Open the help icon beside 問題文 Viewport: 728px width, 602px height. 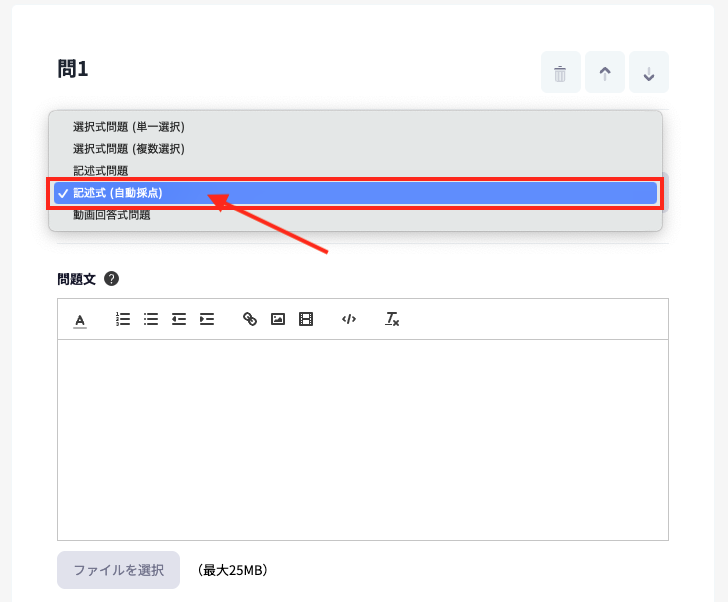click(111, 279)
